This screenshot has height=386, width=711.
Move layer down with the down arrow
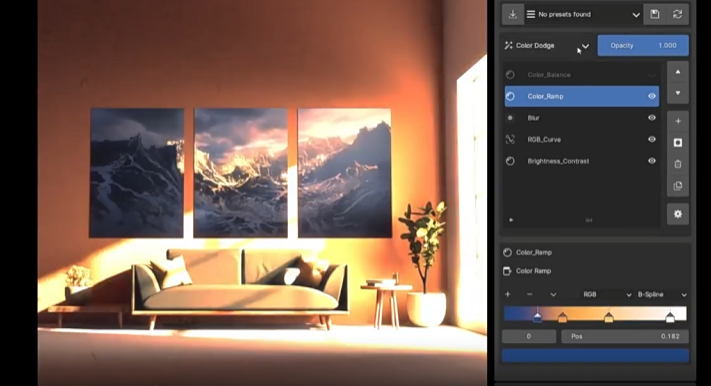678,93
